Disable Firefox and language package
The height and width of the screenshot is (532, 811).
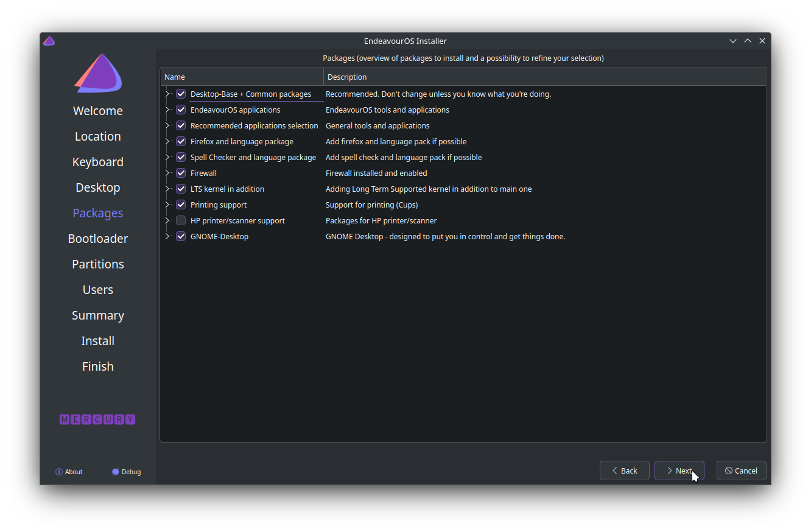click(181, 141)
